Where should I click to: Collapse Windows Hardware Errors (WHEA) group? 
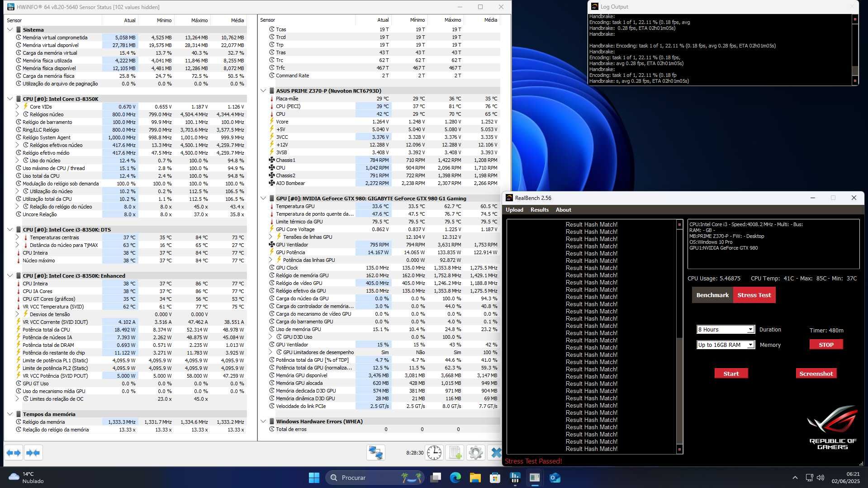(263, 421)
